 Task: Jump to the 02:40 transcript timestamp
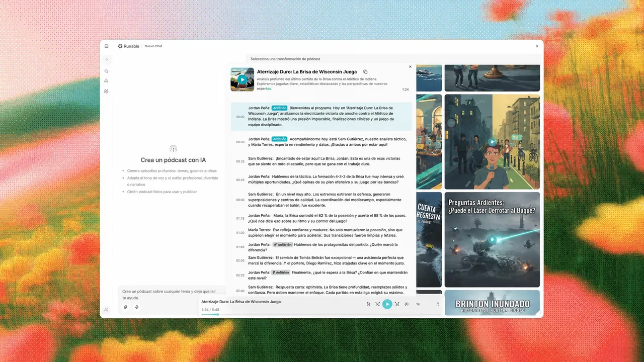click(x=240, y=291)
